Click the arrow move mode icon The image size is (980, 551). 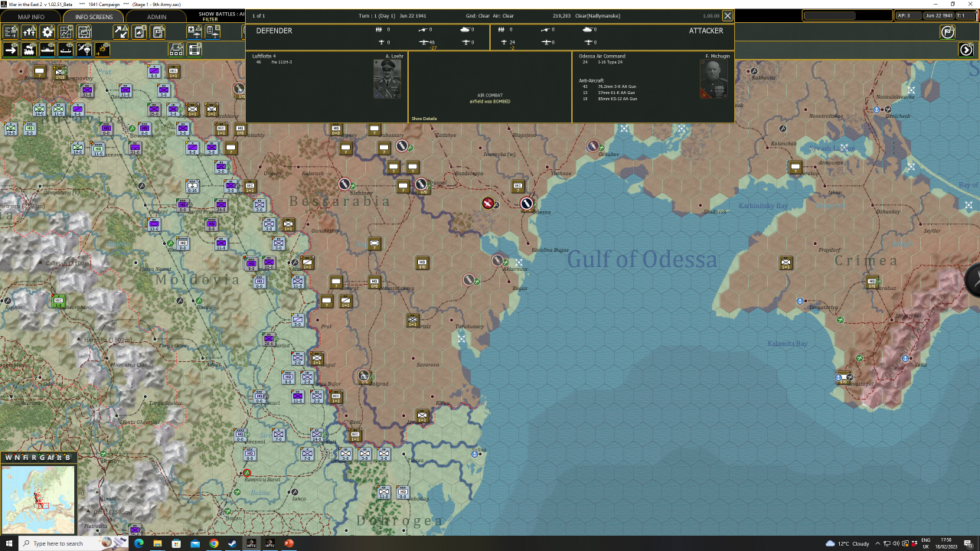(x=11, y=50)
